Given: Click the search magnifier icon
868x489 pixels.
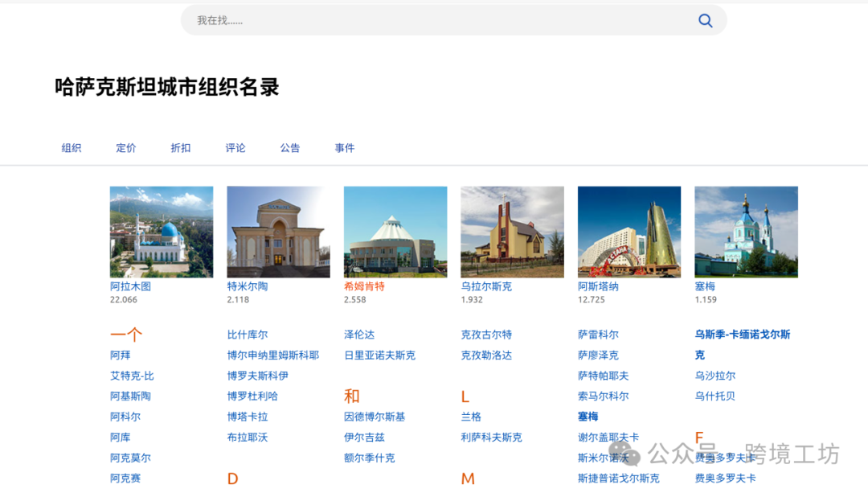Looking at the screenshot, I should click(705, 20).
